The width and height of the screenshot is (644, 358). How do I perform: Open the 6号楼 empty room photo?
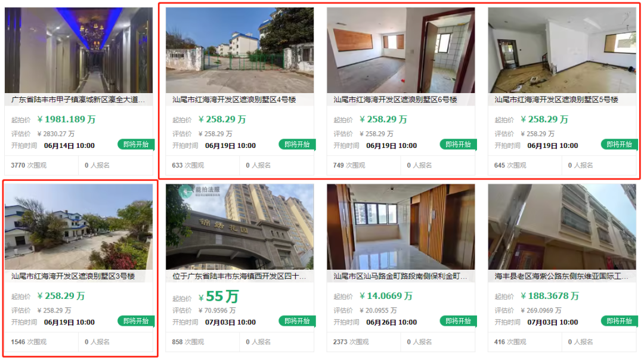pyautogui.click(x=401, y=50)
